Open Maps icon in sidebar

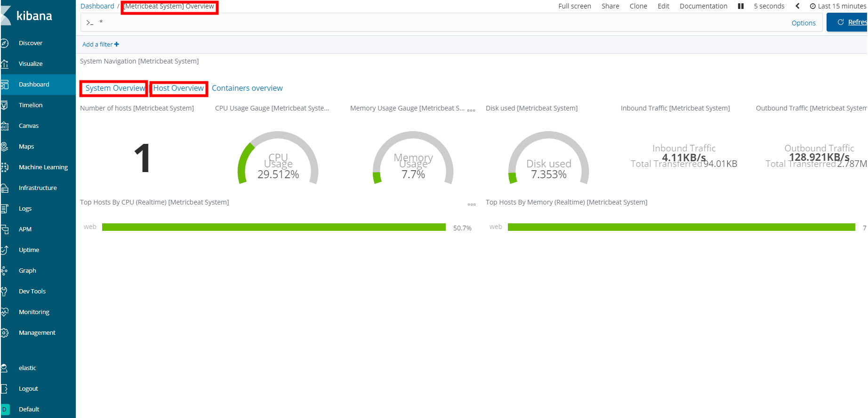coord(4,147)
